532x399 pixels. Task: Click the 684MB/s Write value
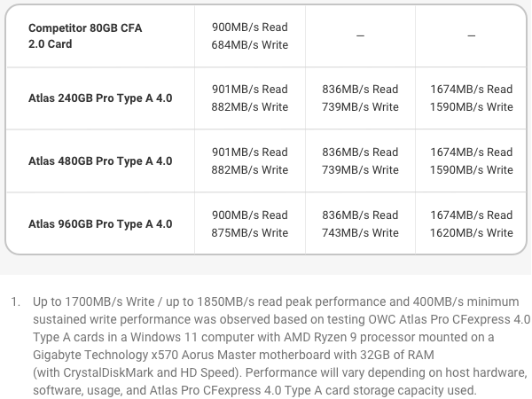pyautogui.click(x=249, y=45)
